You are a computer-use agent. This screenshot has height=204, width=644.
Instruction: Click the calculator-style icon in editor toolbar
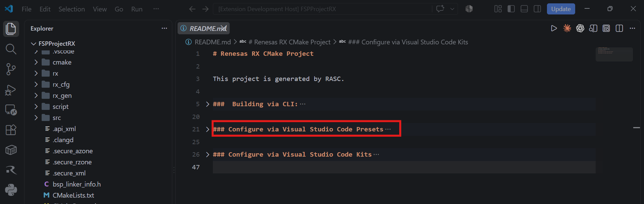(x=606, y=29)
